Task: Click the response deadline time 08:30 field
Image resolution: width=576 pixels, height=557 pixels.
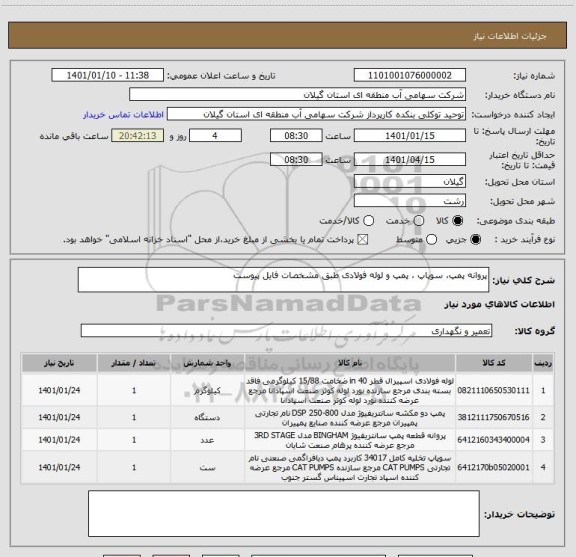Action: click(296, 136)
